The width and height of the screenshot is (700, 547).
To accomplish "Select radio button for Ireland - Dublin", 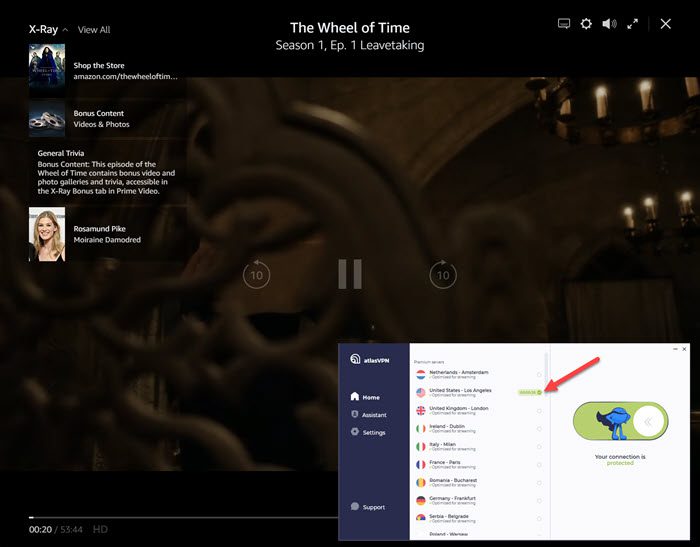I will coord(539,429).
